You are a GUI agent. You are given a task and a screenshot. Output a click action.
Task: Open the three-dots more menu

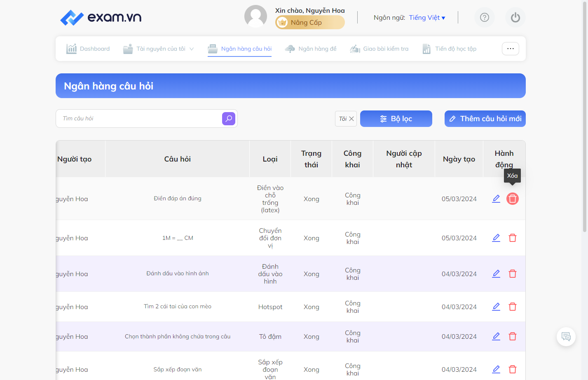coord(511,49)
